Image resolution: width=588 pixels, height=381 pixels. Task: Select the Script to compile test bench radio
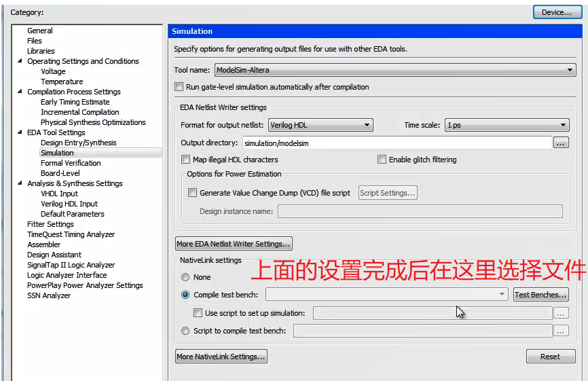click(185, 331)
